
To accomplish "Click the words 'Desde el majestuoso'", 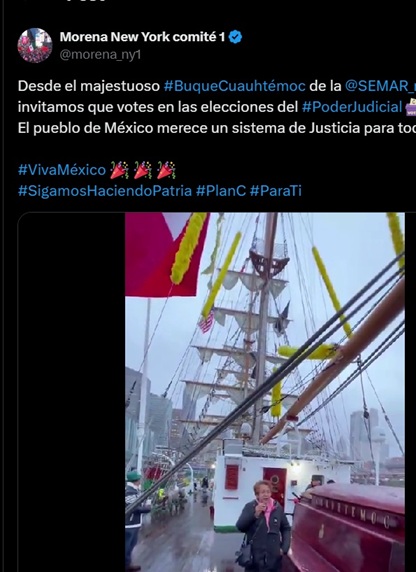I will (89, 86).
